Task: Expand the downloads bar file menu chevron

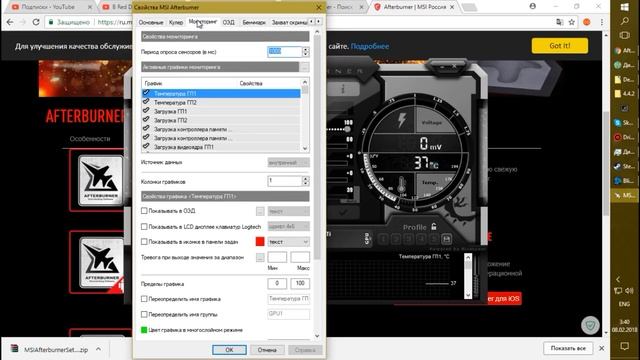Action: 98,349
